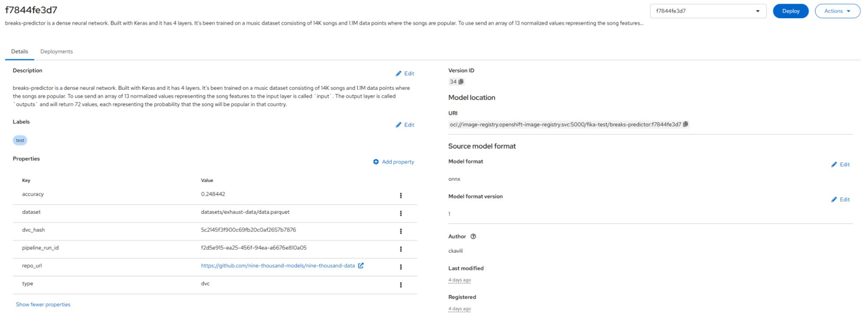Viewport: 868px width, 320px height.
Task: Open kebab menu for accuracy property
Action: point(400,196)
